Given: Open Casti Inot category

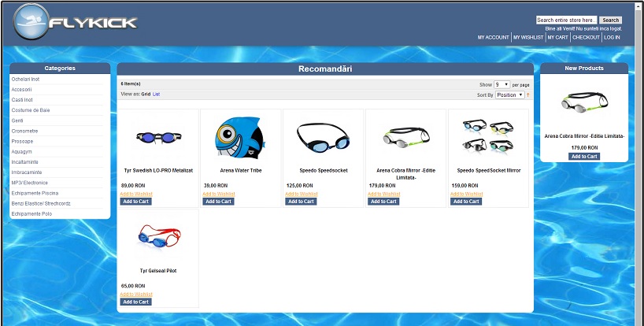Looking at the screenshot, I should (22, 100).
